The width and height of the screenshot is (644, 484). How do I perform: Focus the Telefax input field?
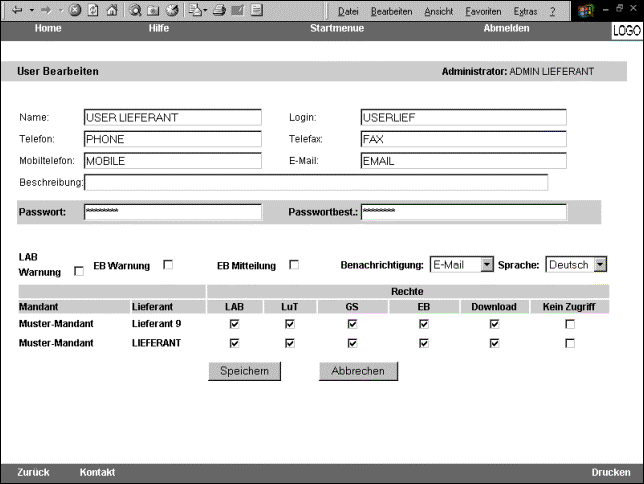click(464, 139)
